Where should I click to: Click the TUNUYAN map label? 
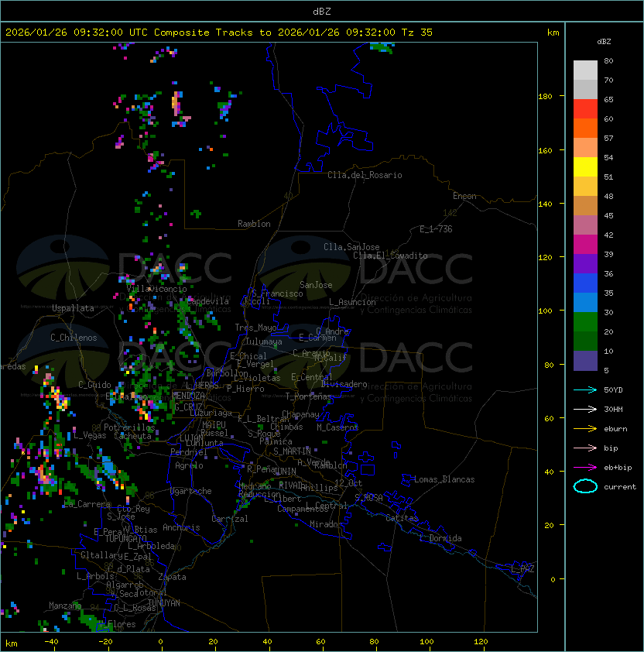tap(164, 603)
